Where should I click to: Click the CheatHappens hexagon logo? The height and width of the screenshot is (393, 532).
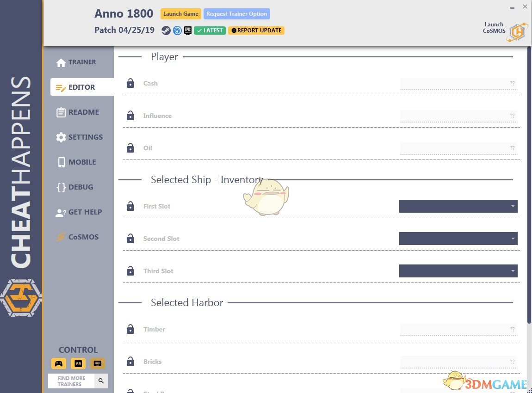[x=22, y=297]
